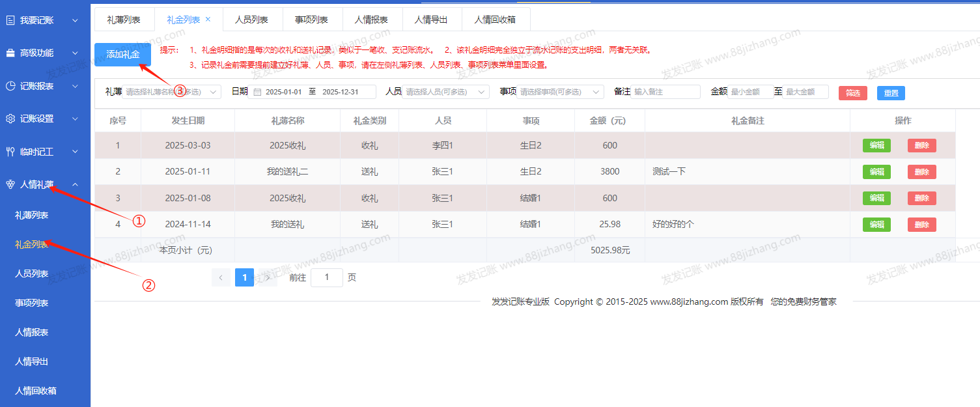This screenshot has height=407, width=980.
Task: Open the 礼薄 name dropdown
Action: point(172,92)
